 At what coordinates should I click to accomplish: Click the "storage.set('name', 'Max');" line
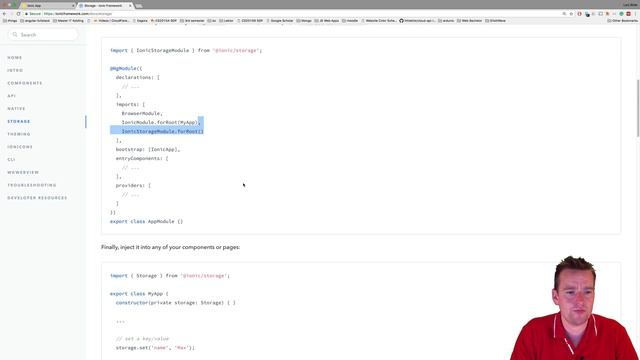[155, 348]
